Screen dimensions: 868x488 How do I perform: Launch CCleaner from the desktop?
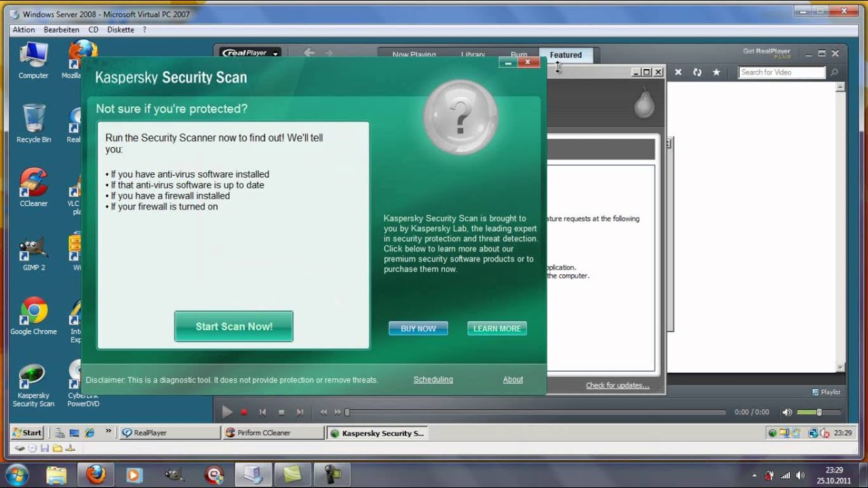coord(33,187)
